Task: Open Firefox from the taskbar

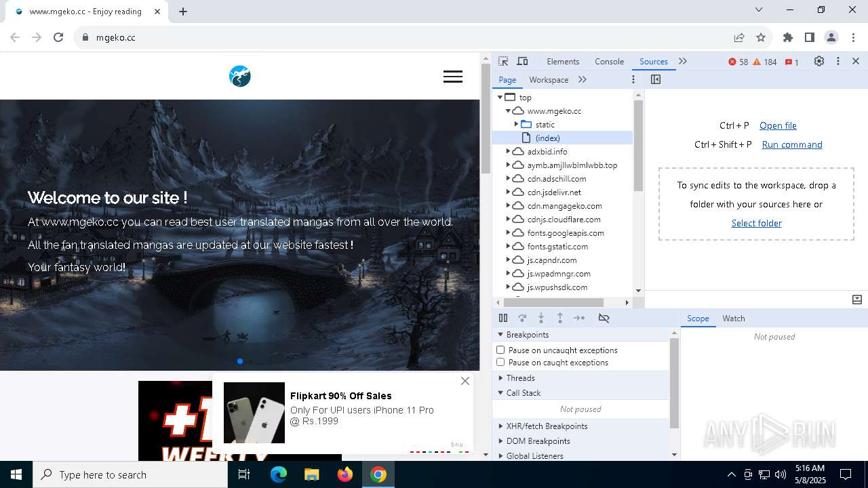Action: (345, 474)
